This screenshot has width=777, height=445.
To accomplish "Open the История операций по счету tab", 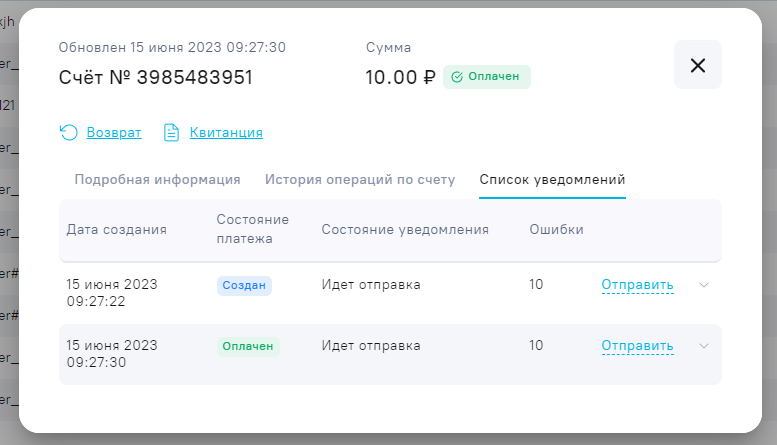I will click(360, 180).
